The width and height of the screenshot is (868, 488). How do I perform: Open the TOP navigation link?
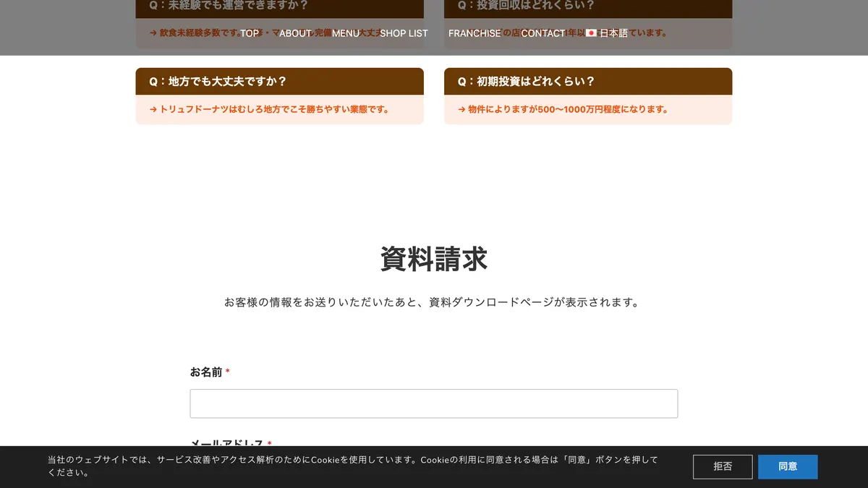tap(250, 33)
